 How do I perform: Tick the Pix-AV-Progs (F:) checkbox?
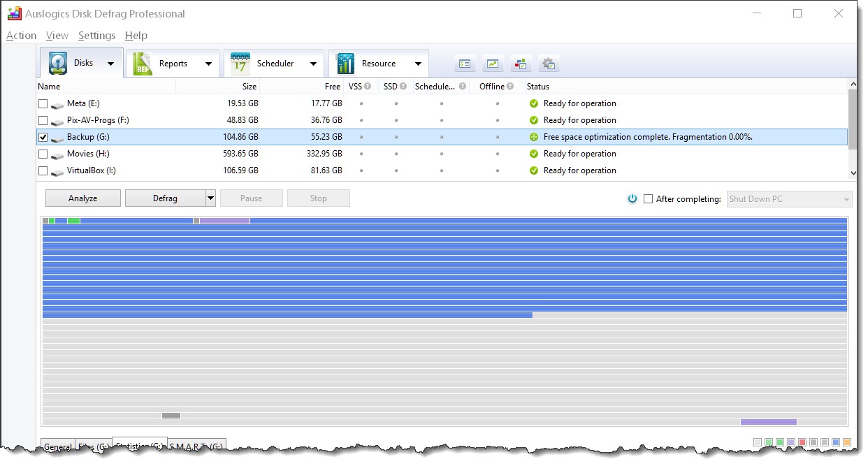(43, 120)
